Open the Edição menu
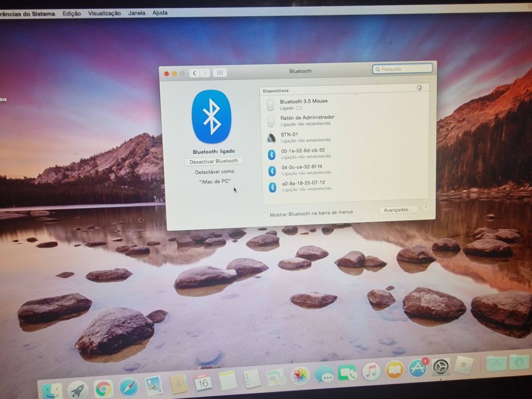The image size is (532, 399). [x=72, y=14]
